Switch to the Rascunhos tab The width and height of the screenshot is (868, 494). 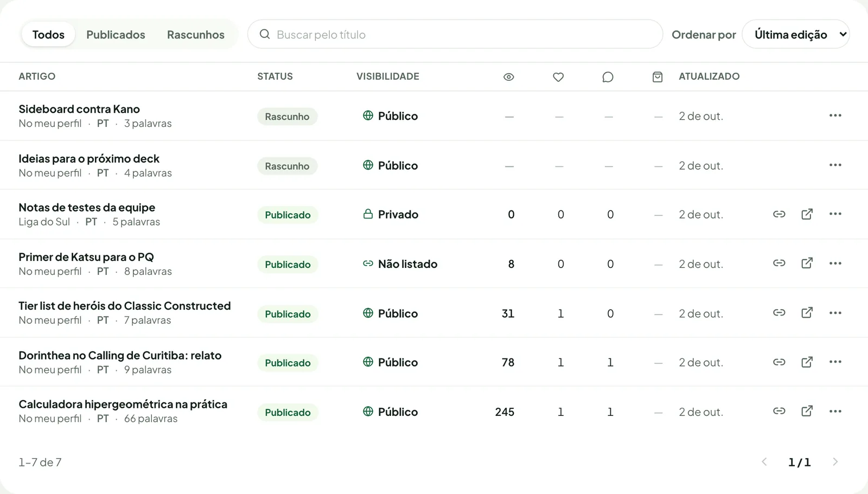(x=196, y=34)
